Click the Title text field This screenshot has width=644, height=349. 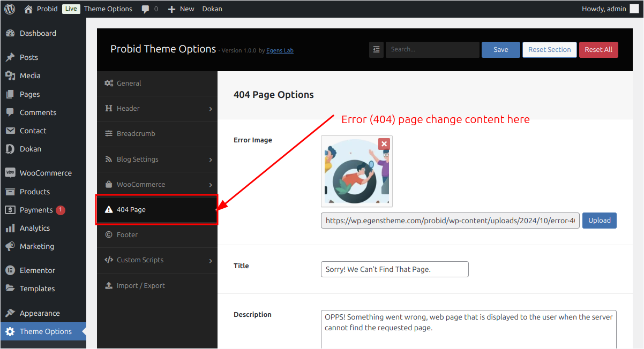(395, 269)
